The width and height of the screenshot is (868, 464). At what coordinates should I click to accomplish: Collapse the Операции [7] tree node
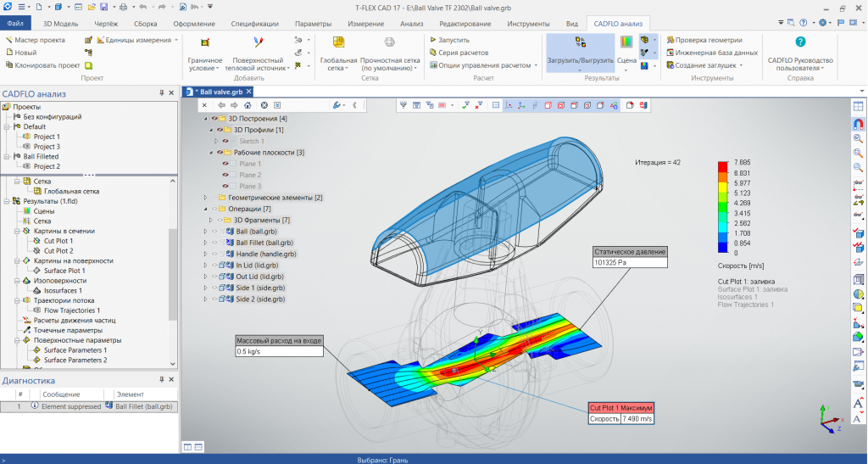point(205,209)
